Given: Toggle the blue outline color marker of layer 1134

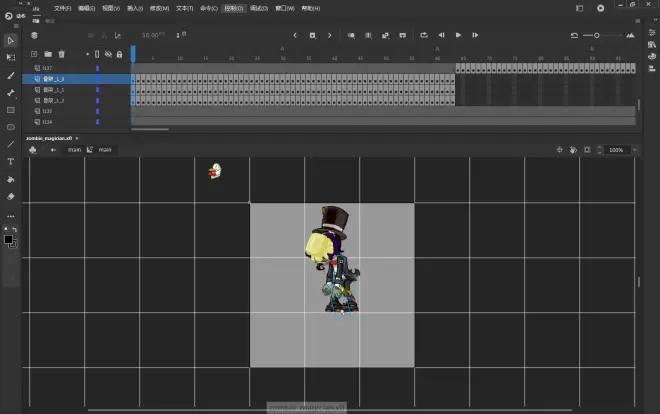Looking at the screenshot, I should click(98, 122).
